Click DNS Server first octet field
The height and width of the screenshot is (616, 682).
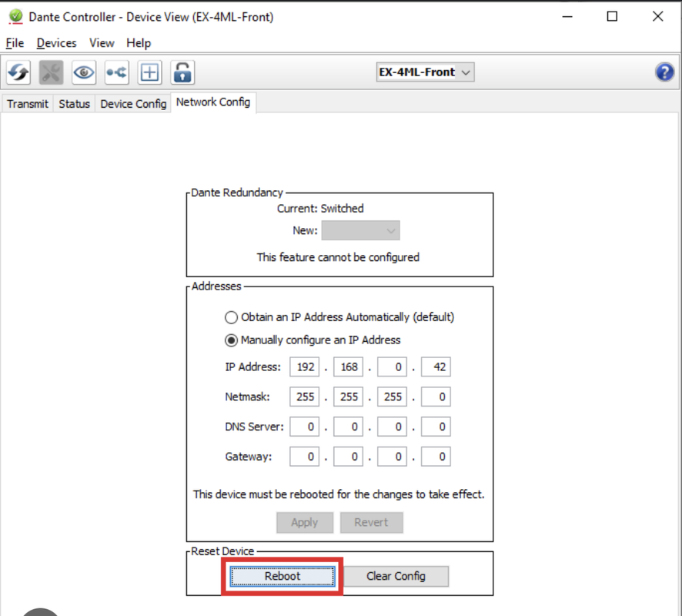tap(305, 427)
